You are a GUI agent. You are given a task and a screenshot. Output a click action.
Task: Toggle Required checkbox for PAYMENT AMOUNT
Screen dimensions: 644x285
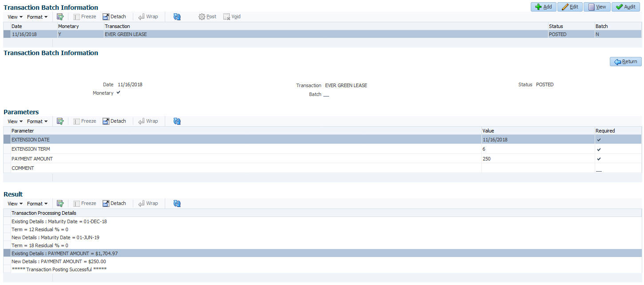[599, 159]
